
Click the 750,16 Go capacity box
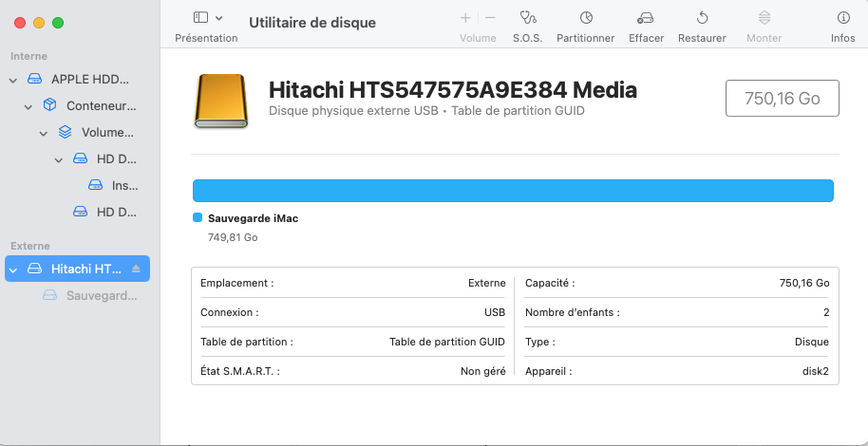782,98
